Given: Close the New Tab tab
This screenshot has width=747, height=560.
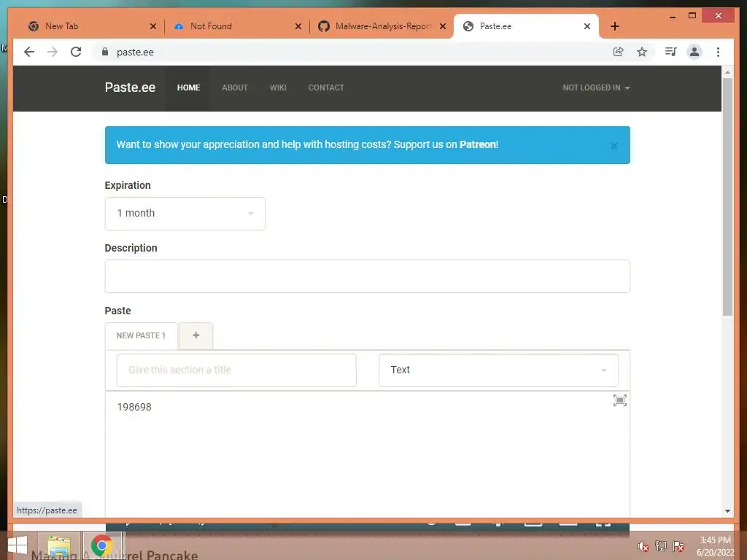Looking at the screenshot, I should click(x=153, y=26).
